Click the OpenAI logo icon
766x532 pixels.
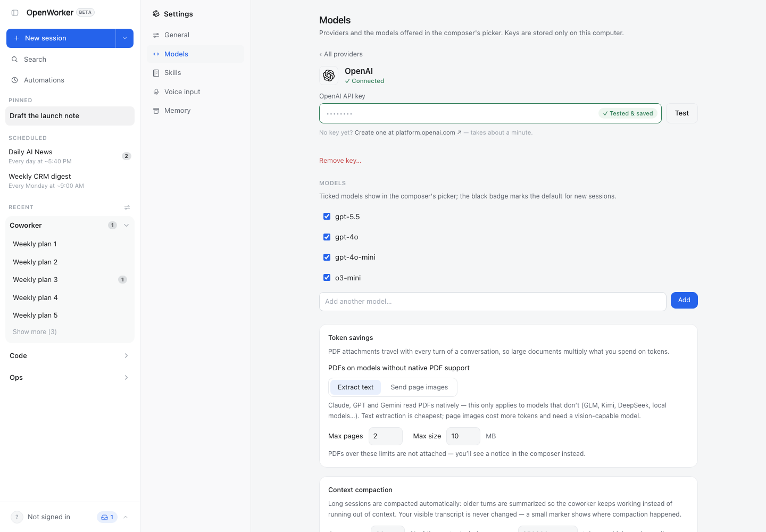329,76
